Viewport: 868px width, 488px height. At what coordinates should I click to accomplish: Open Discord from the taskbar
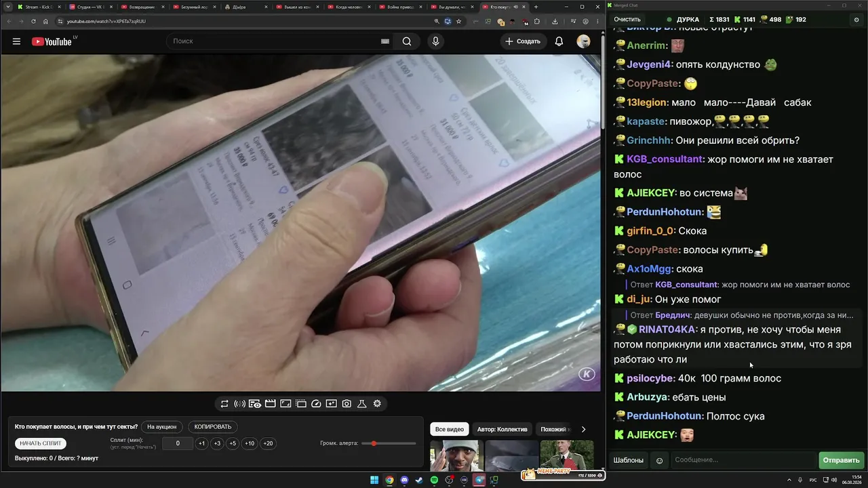tap(405, 481)
